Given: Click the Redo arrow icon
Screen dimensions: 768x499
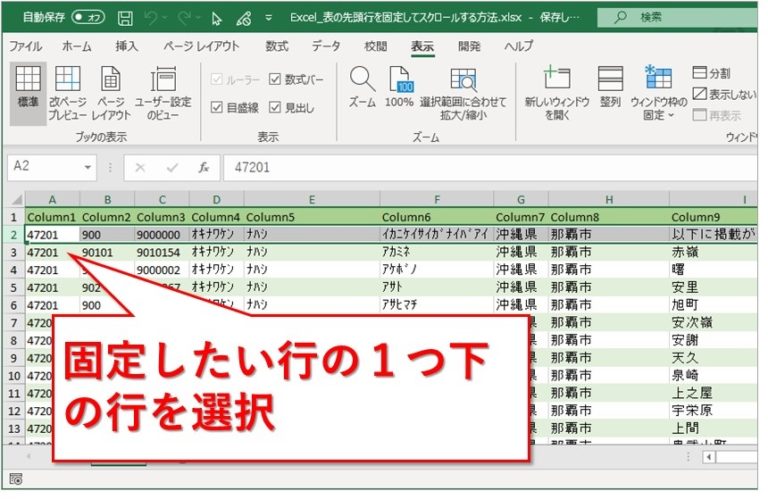Looking at the screenshot, I should (x=184, y=18).
